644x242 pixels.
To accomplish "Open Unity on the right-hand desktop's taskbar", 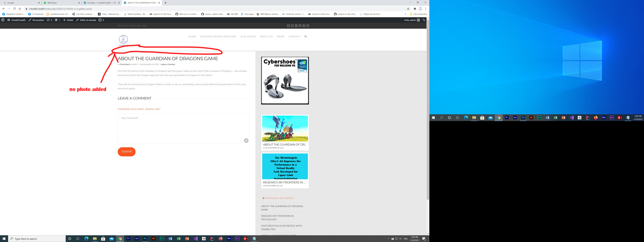I will (x=579, y=118).
